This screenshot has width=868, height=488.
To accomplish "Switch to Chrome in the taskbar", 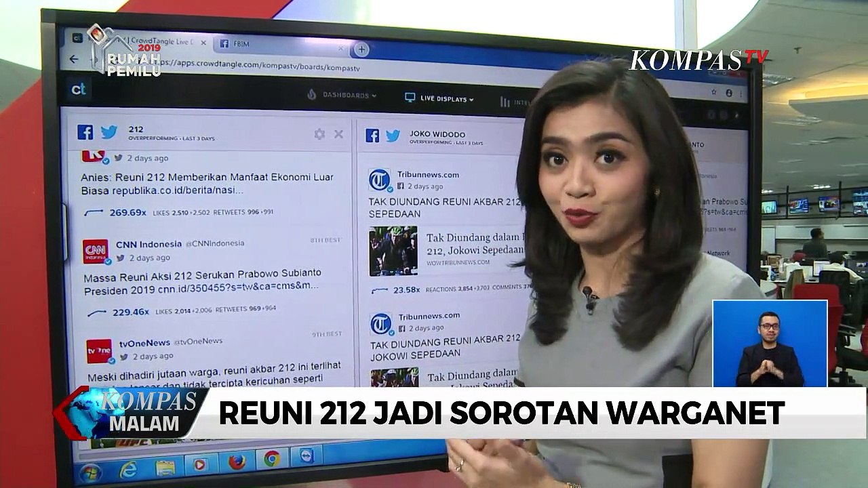I will 272,460.
